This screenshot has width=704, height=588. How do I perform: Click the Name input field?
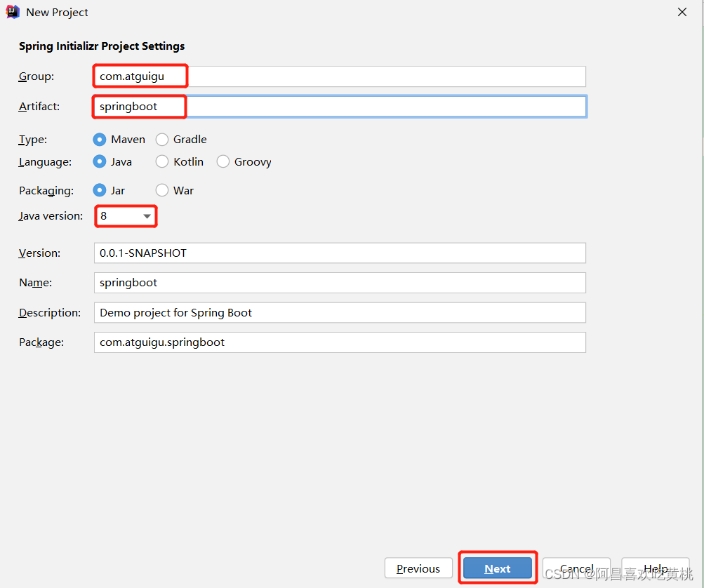(340, 283)
